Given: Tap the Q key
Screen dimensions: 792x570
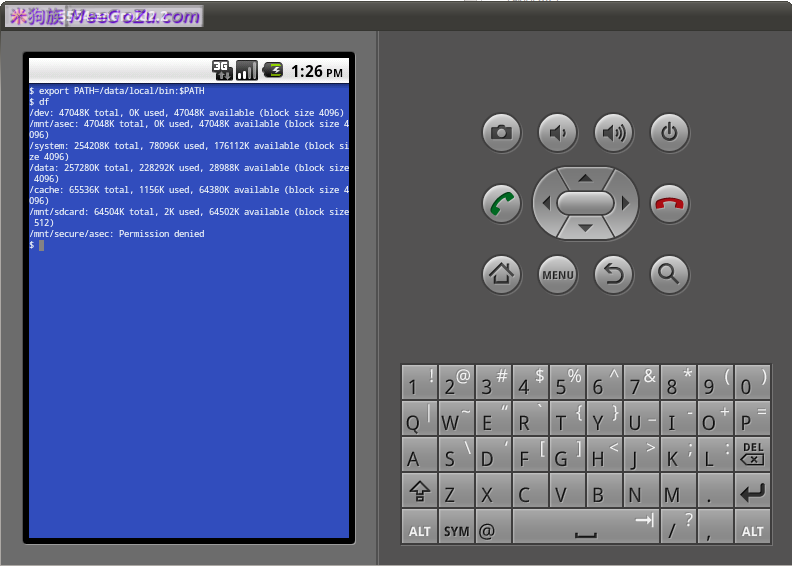Looking at the screenshot, I should coord(420,418).
